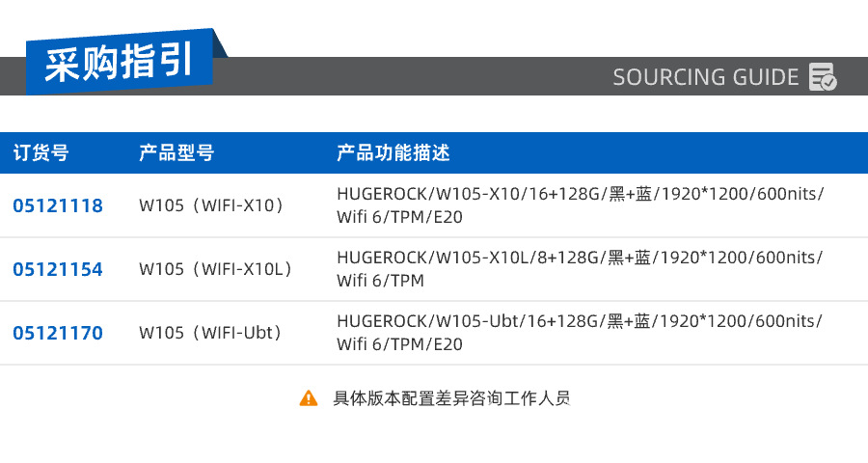Click model W105（WIFI-X10L）cell
The image size is (868, 463).
click(217, 269)
